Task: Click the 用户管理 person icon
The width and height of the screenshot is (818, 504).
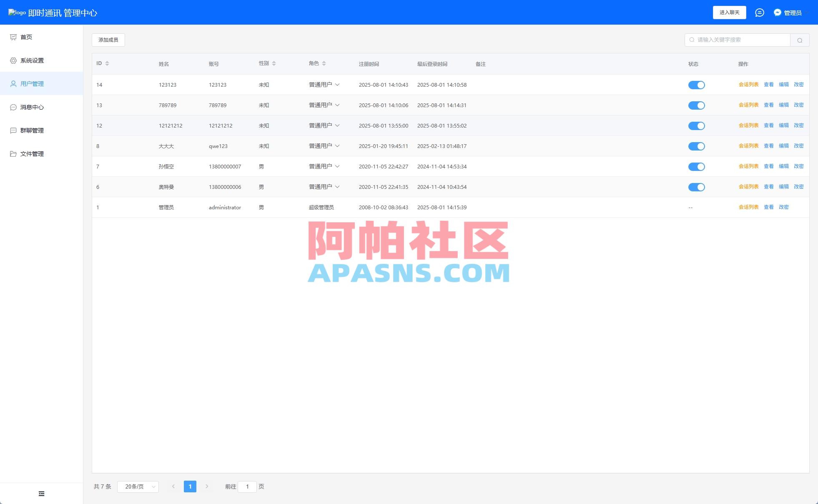Action: (x=13, y=83)
